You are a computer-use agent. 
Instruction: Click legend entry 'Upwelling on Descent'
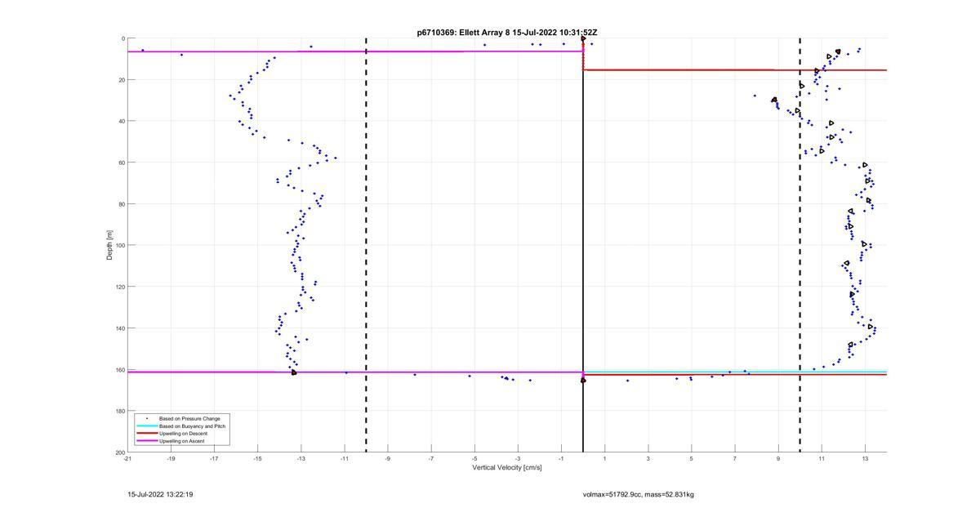(184, 434)
